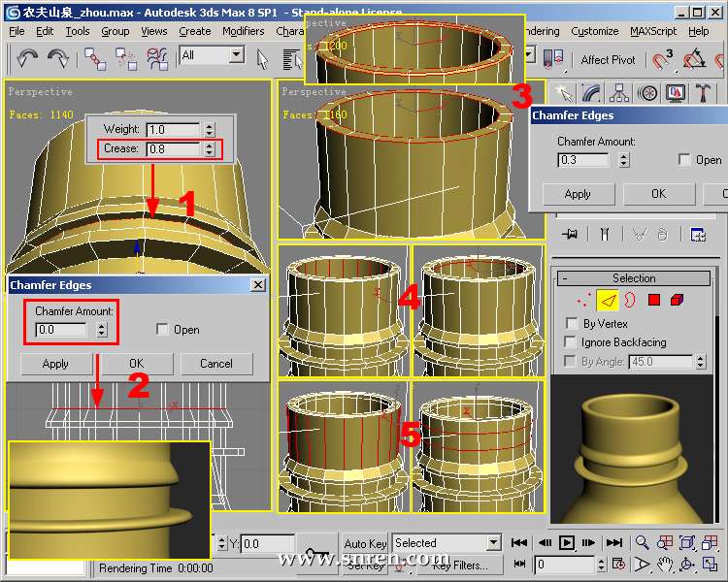Open the MAXScript menu
The image size is (728, 582).
[653, 31]
